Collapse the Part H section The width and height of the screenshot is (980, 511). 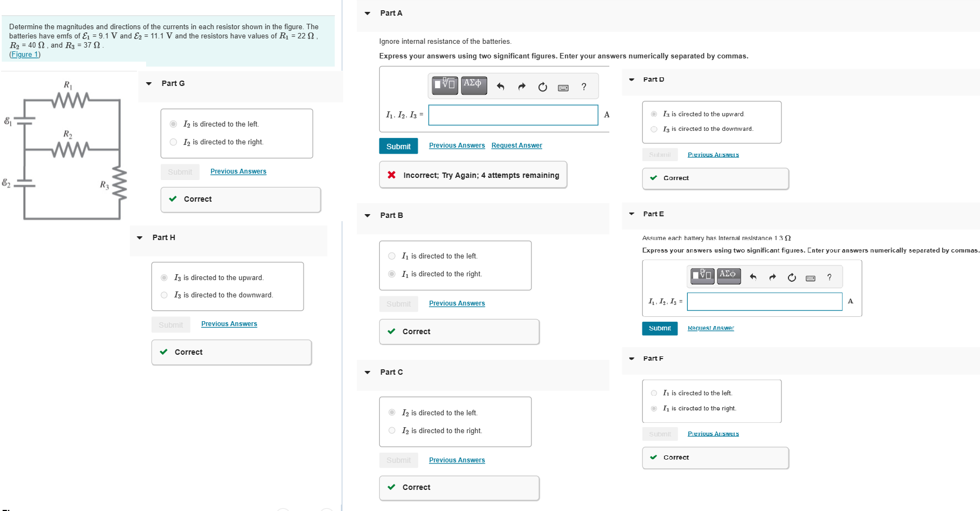[139, 237]
